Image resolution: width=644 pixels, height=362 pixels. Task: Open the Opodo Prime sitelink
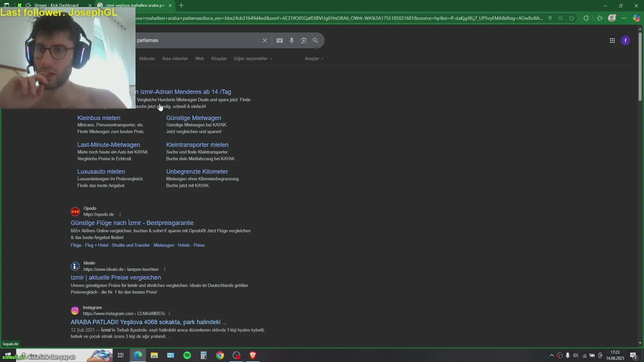199,245
